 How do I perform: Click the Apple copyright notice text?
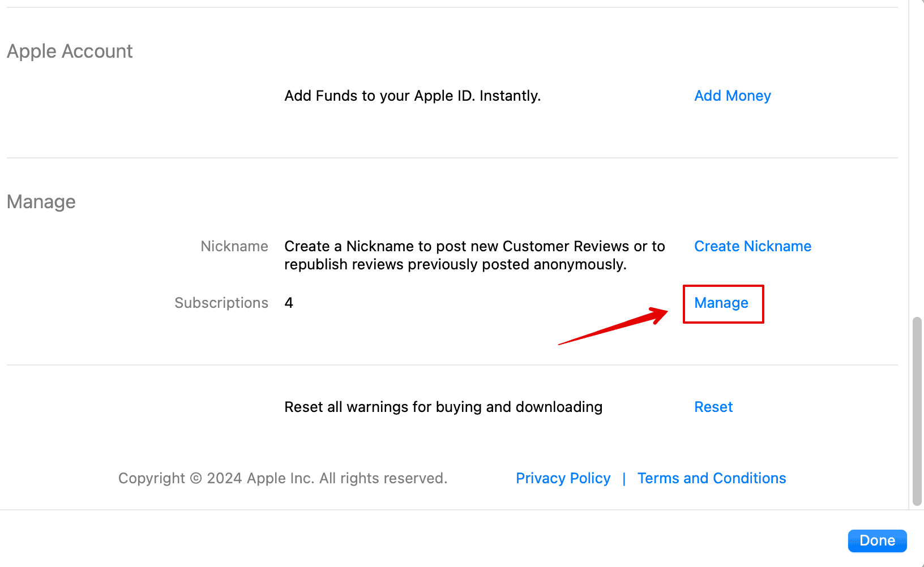283,478
